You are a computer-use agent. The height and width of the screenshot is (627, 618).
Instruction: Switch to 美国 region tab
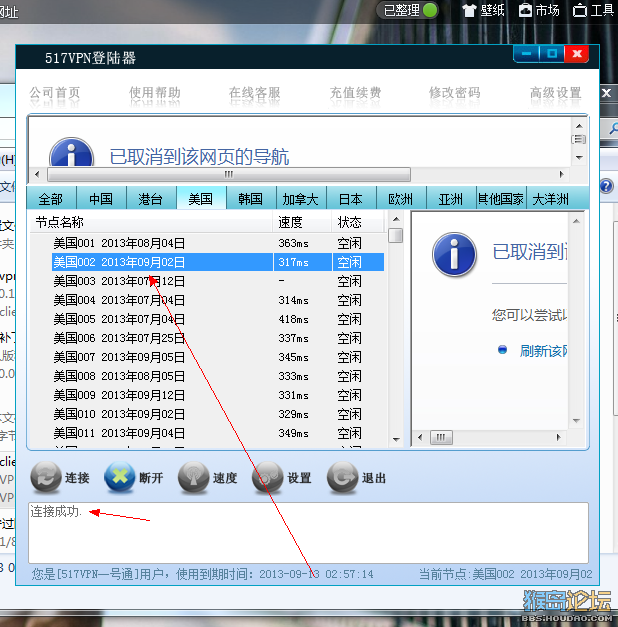click(x=201, y=198)
